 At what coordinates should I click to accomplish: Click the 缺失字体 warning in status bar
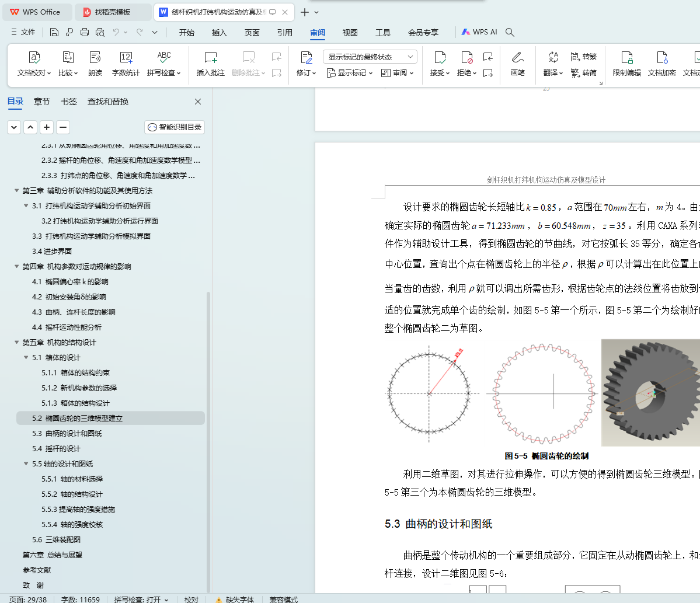pos(235,599)
